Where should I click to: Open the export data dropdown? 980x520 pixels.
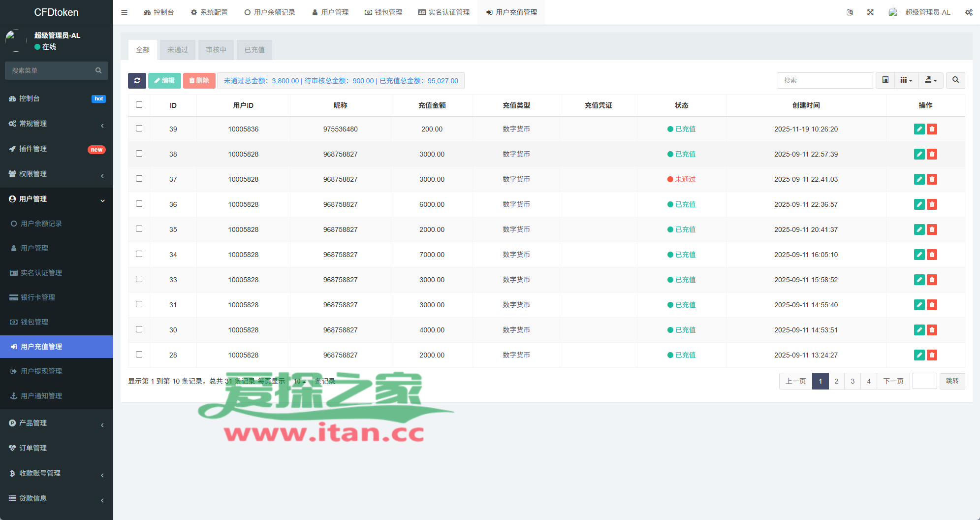pyautogui.click(x=931, y=80)
